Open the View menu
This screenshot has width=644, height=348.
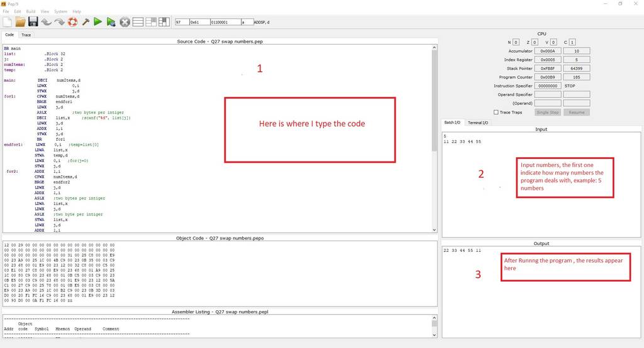[x=45, y=11]
